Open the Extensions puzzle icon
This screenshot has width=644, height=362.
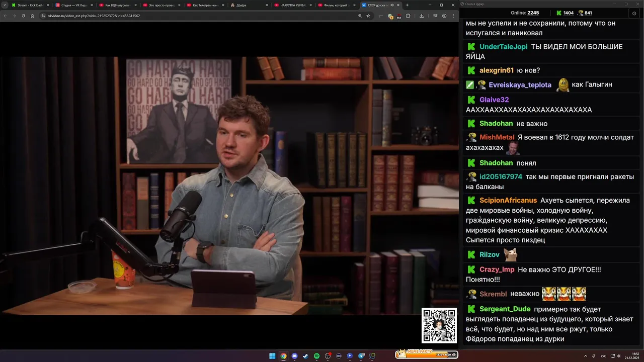click(x=408, y=16)
